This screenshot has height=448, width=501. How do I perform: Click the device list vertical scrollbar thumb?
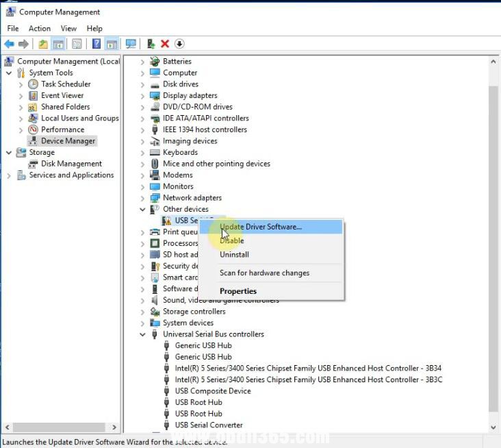(x=493, y=249)
